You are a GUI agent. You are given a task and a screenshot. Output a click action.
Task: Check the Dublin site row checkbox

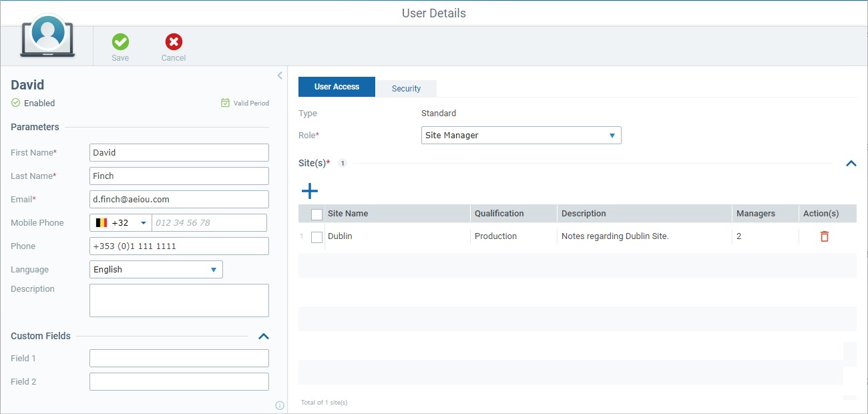316,237
